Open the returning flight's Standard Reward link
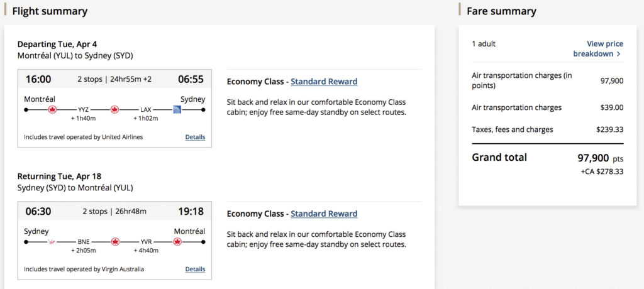The width and height of the screenshot is (644, 289). coord(324,214)
